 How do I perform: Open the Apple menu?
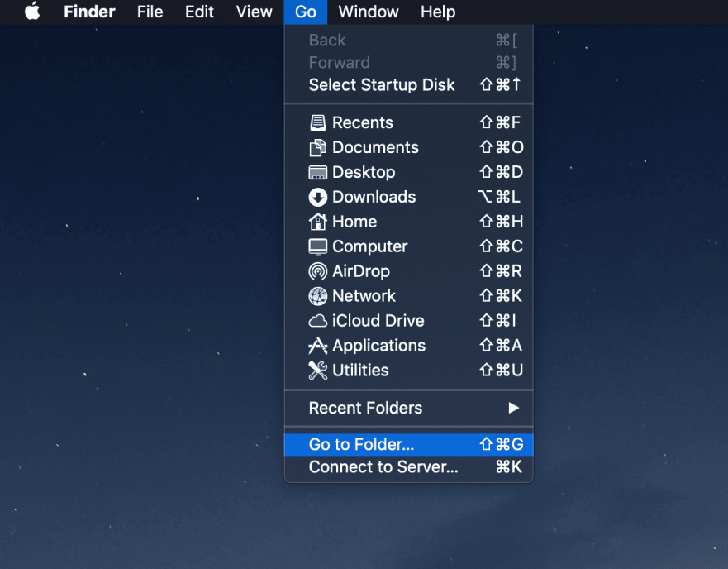coord(32,12)
